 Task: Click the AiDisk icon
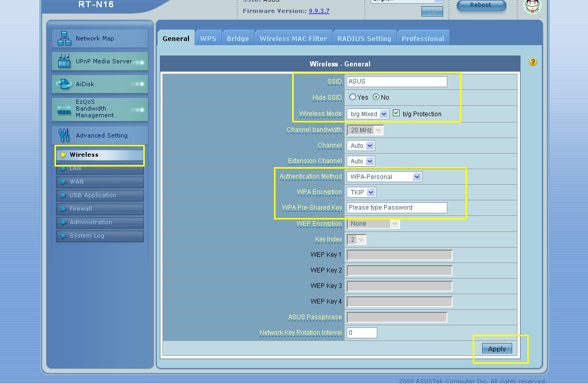(x=64, y=84)
